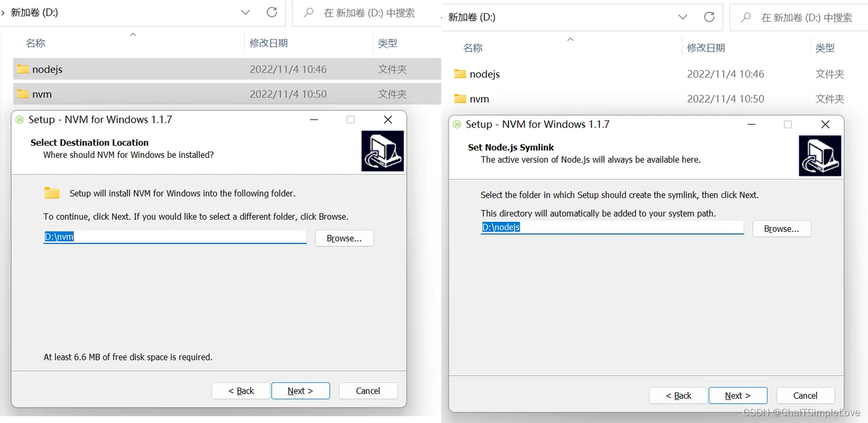Go Back in Select Destination Location dialog
The image size is (868, 423).
click(x=241, y=391)
